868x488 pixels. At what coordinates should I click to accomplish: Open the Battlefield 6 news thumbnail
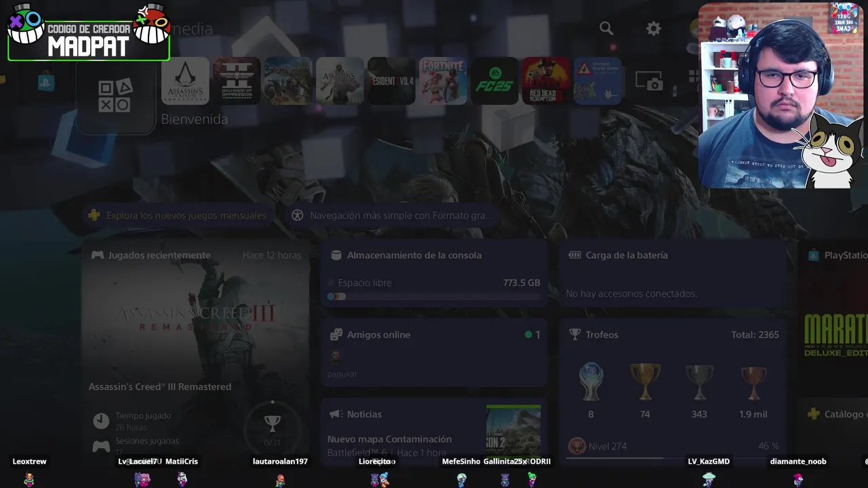tap(513, 432)
